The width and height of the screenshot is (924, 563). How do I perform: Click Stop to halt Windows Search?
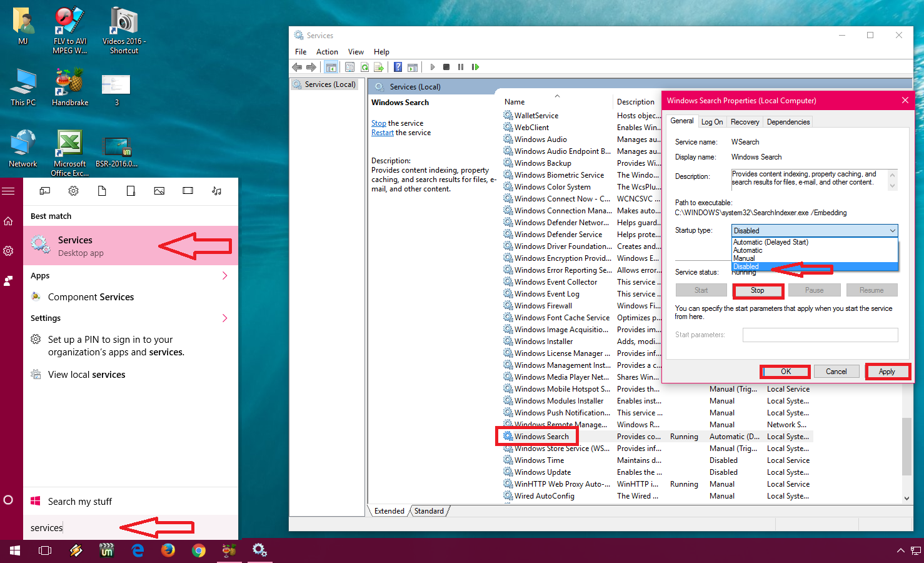(x=758, y=290)
